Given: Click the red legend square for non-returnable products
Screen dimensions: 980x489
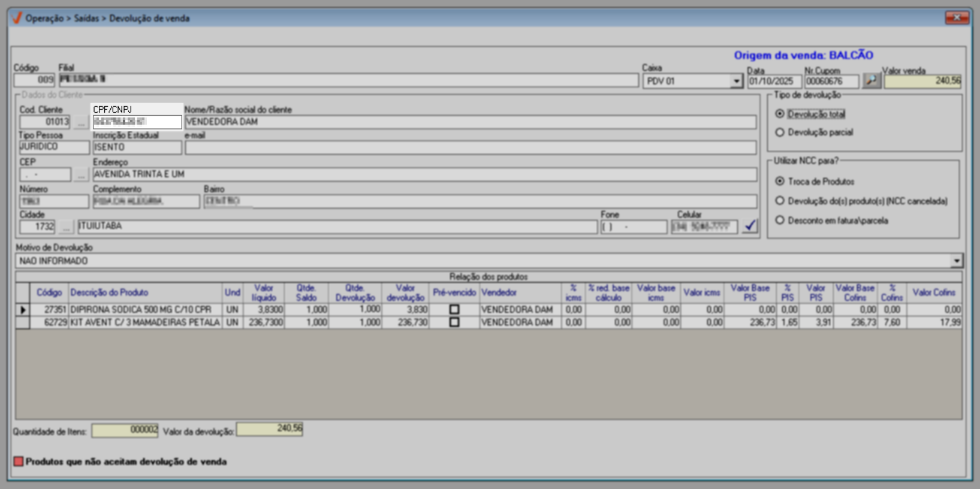Looking at the screenshot, I should pyautogui.click(x=19, y=461).
